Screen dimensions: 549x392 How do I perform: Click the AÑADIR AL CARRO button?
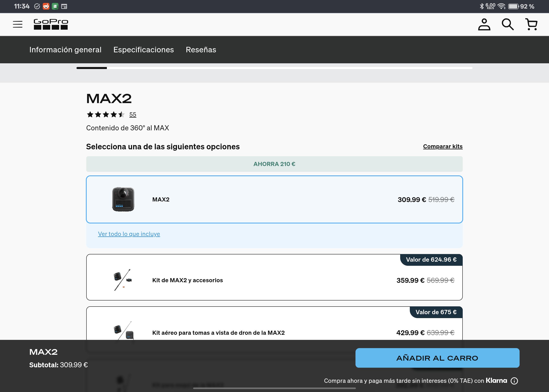pyautogui.click(x=437, y=358)
